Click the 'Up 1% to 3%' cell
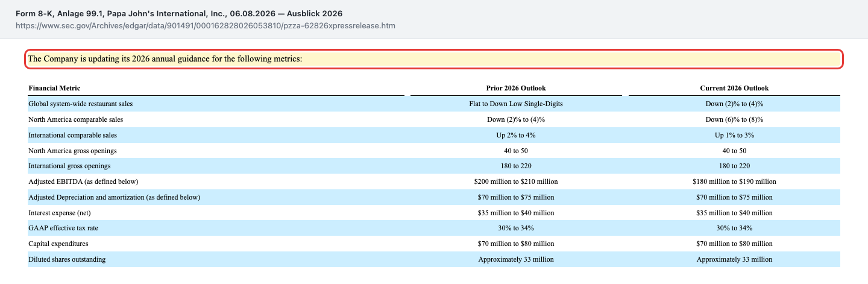Image resolution: width=868 pixels, height=284 pixels. click(734, 135)
